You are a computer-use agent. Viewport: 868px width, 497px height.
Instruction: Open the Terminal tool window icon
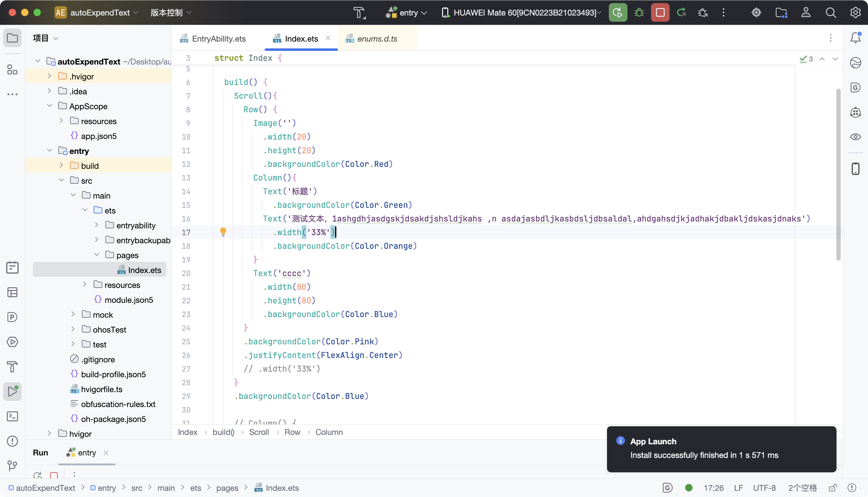pyautogui.click(x=12, y=416)
